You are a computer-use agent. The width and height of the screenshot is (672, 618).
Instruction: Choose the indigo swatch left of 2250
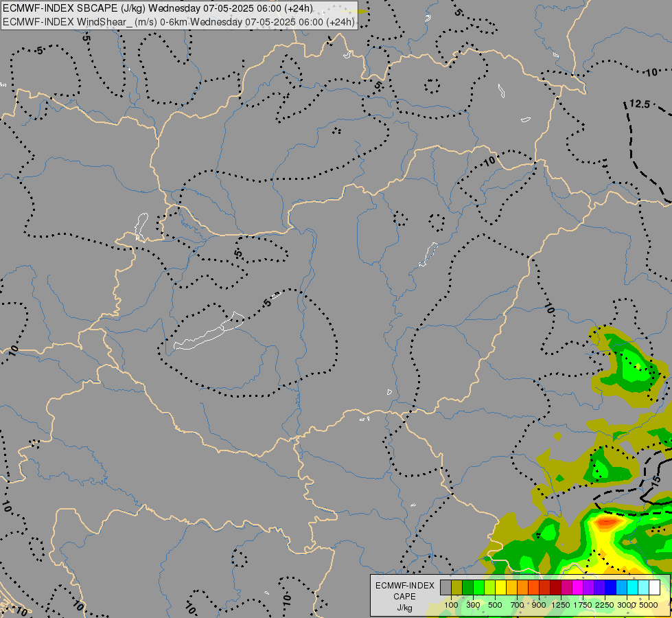click(x=599, y=587)
